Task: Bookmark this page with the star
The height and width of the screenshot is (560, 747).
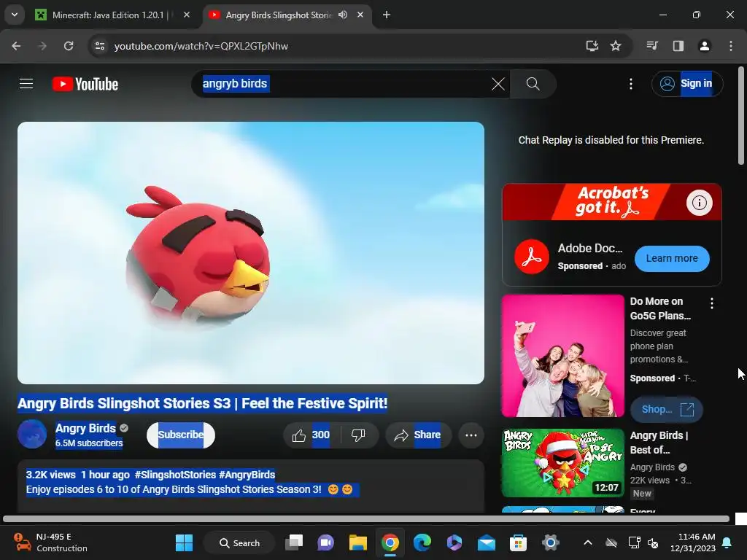Action: 616,46
